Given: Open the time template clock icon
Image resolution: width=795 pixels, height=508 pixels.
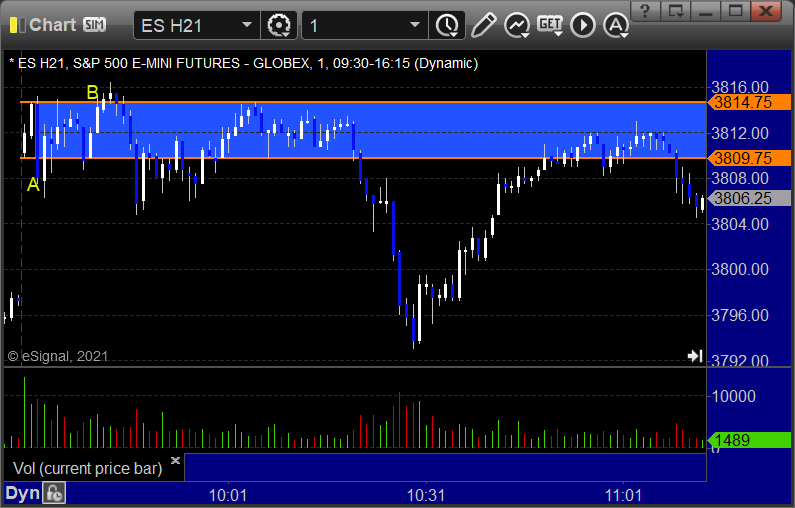Looking at the screenshot, I should (447, 25).
